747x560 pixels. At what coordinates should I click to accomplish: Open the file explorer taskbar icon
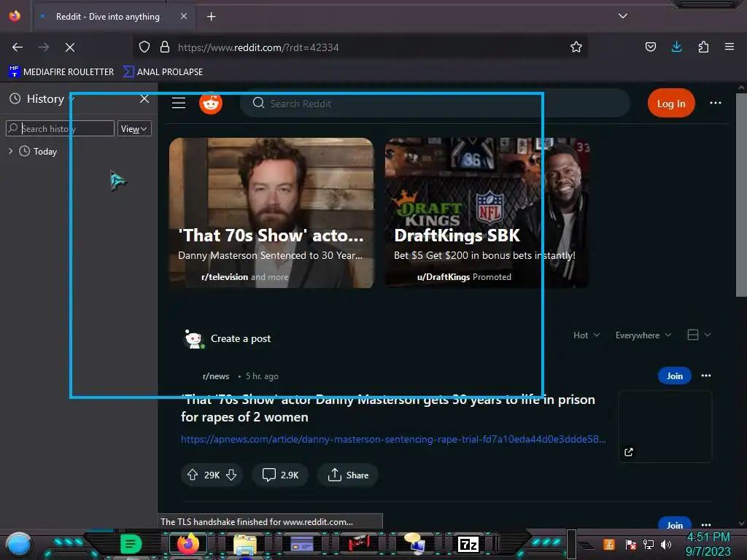tap(245, 545)
